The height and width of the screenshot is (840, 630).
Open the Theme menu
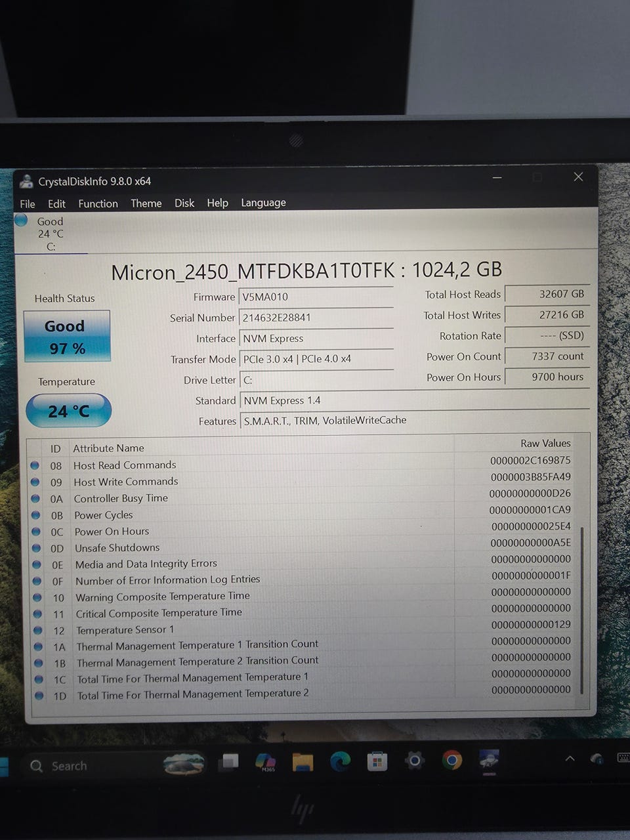(146, 203)
